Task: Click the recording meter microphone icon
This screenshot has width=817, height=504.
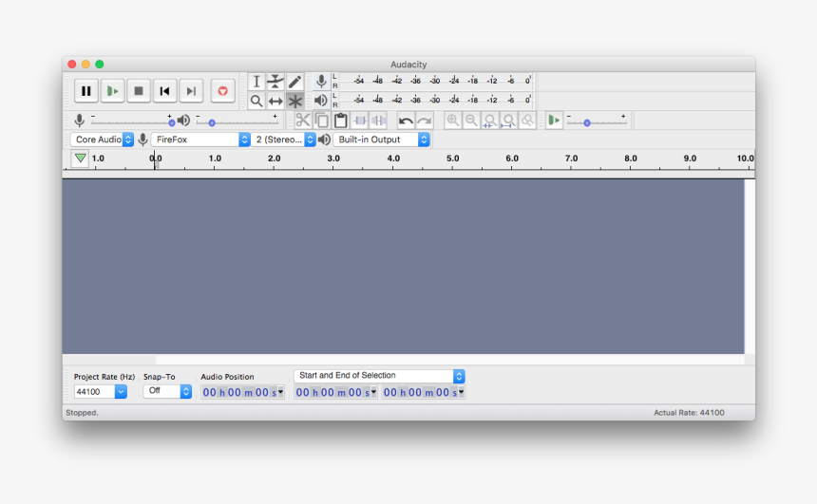Action: [321, 82]
